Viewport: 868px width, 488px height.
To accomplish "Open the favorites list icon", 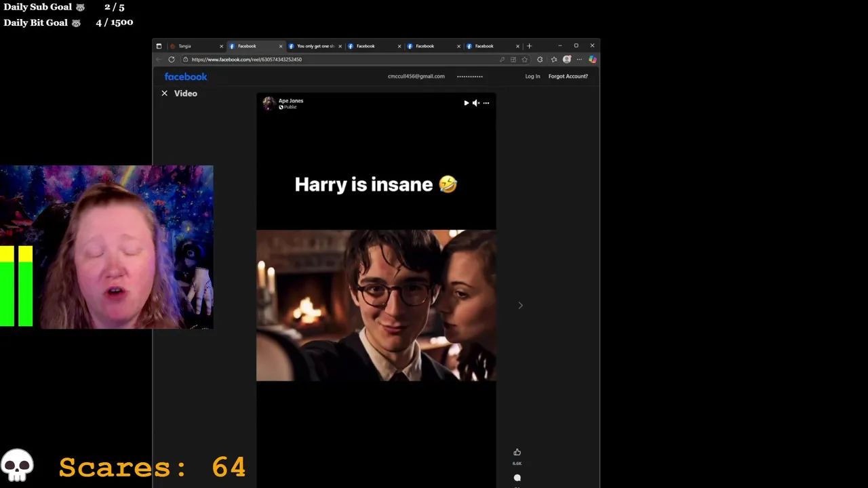I will tap(553, 60).
